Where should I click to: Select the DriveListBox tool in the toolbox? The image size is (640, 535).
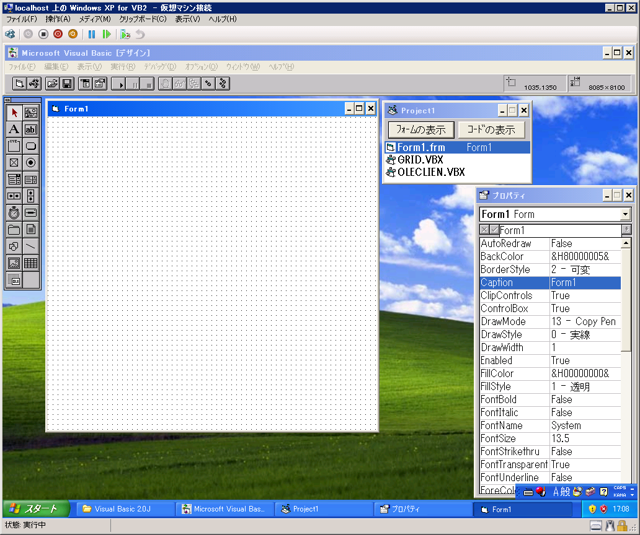point(31,213)
